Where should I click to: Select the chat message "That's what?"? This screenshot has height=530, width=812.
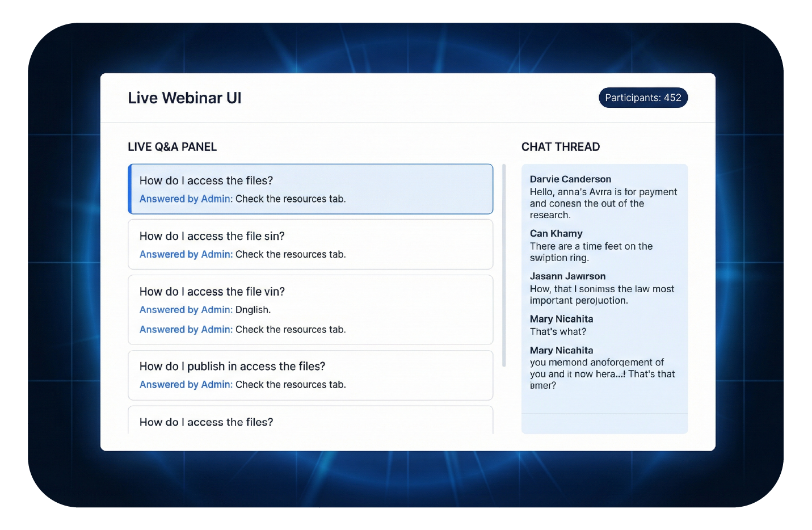(558, 332)
